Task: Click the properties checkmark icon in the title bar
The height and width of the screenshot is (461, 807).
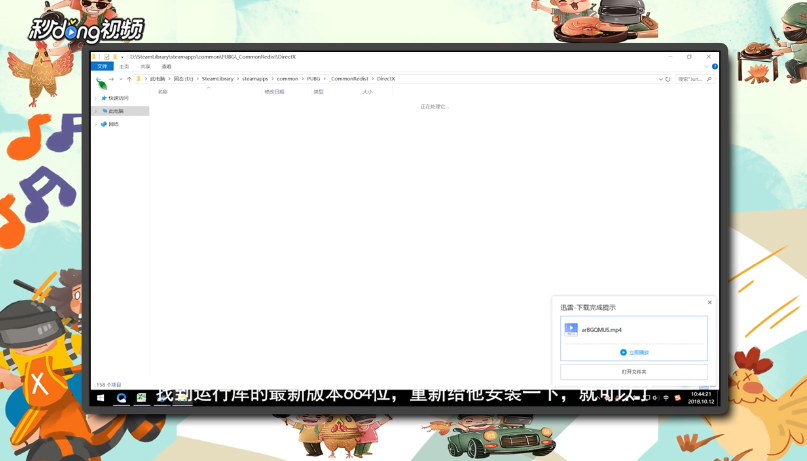Action: (x=106, y=57)
